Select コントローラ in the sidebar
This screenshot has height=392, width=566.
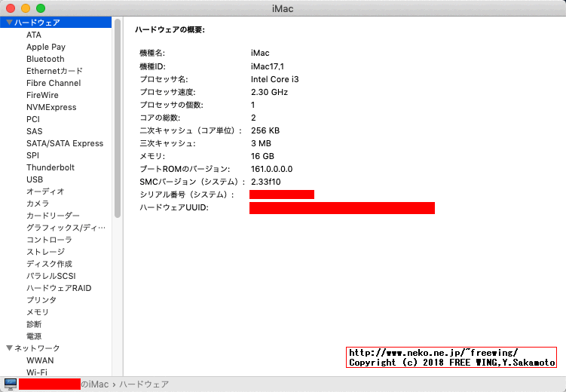49,240
